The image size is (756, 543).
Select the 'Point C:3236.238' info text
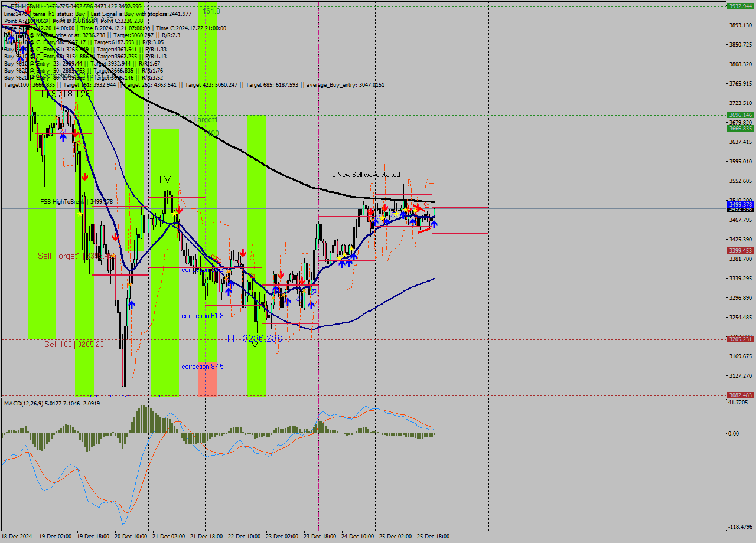pos(122,21)
